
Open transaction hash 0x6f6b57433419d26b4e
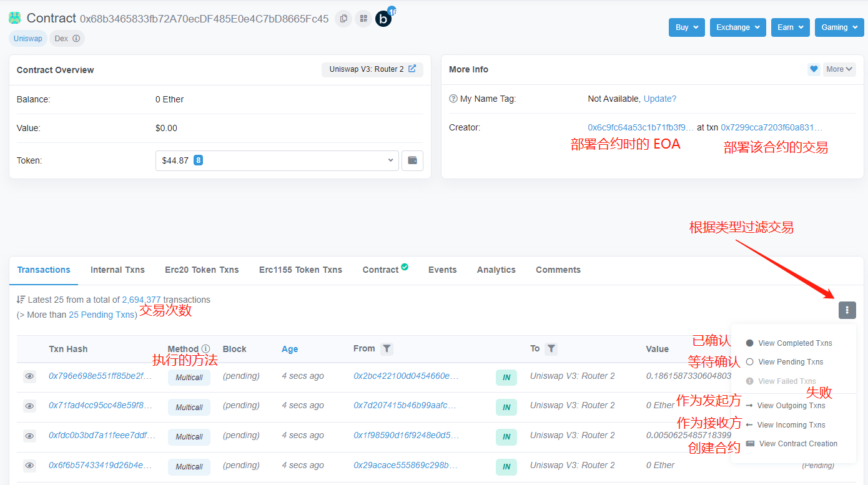point(101,466)
